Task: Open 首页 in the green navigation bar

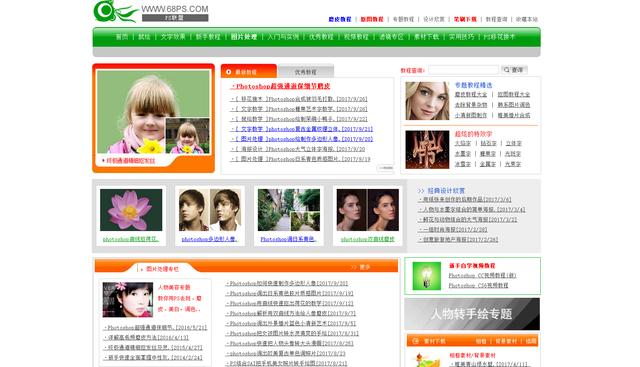Action: coord(122,37)
